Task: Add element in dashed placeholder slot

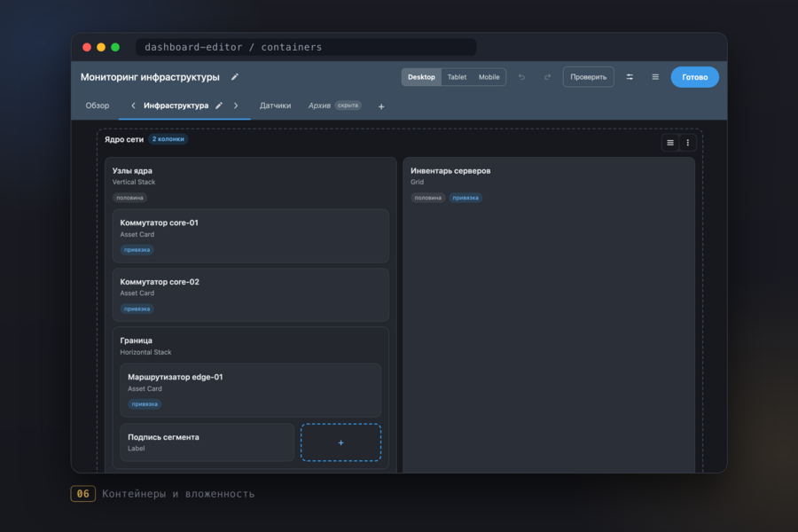Action: tap(341, 443)
